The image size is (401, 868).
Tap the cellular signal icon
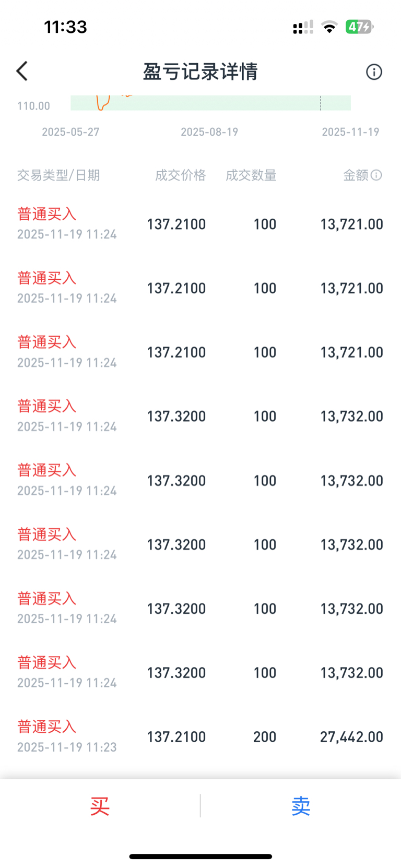coord(303,27)
